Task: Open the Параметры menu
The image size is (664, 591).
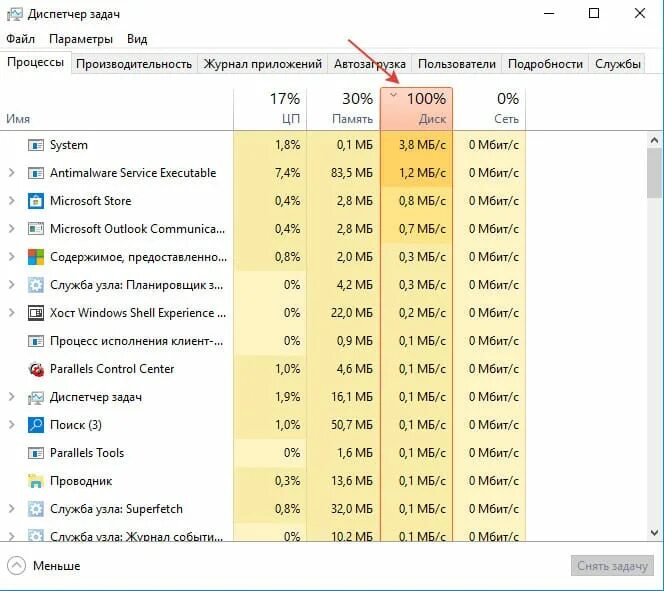Action: [81, 39]
